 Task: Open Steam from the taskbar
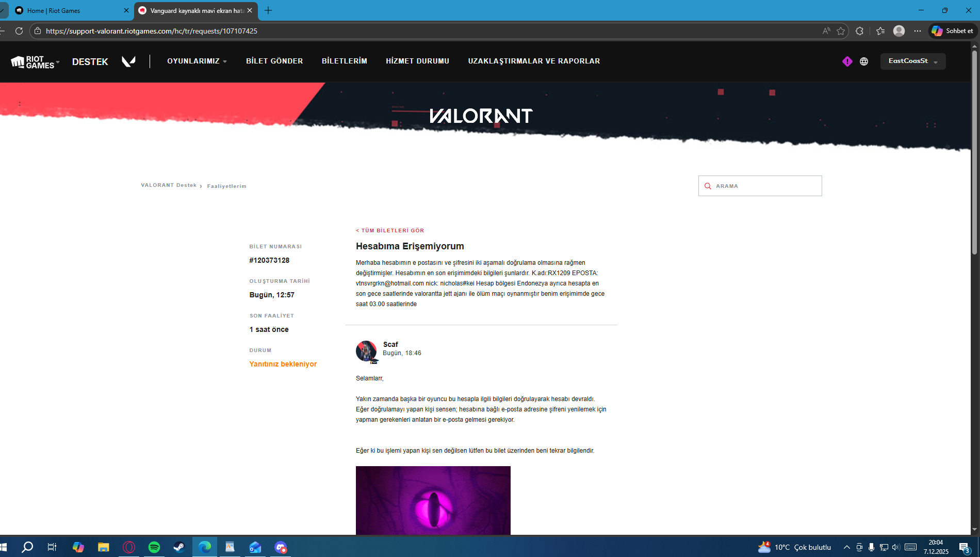click(x=179, y=547)
